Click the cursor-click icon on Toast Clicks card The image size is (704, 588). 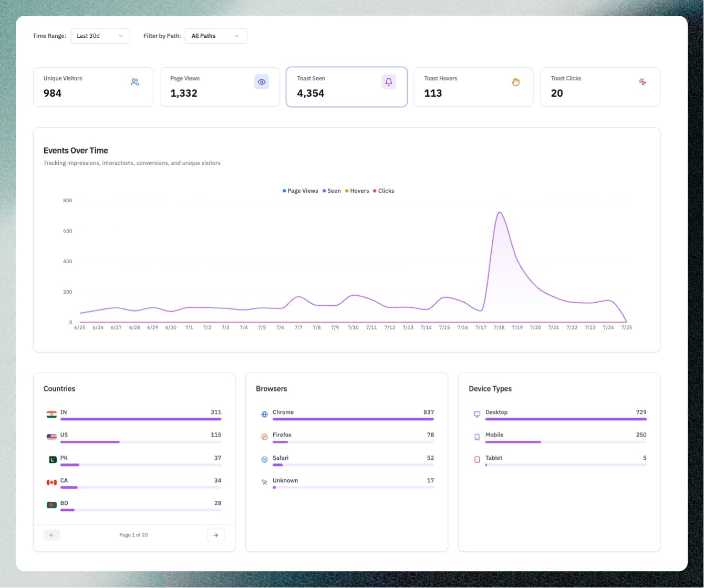[x=643, y=82]
